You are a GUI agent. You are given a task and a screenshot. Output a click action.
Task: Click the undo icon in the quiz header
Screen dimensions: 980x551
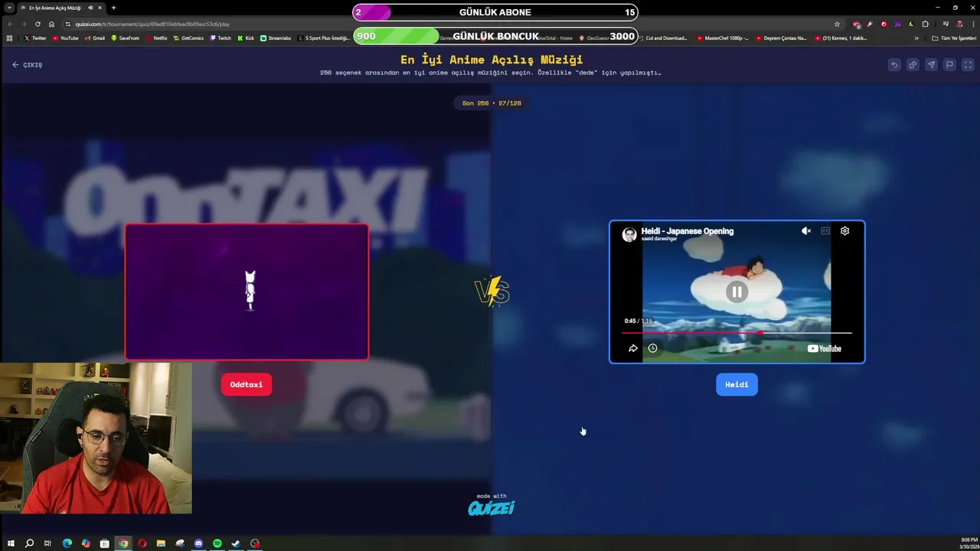pyautogui.click(x=894, y=65)
